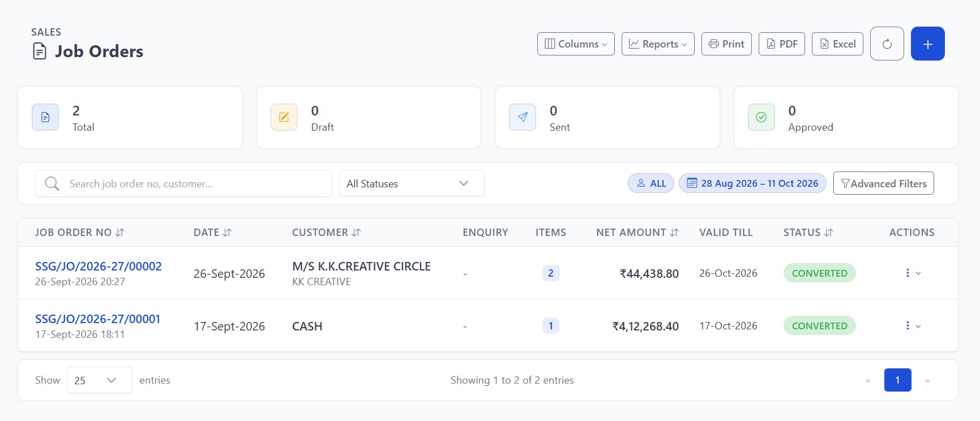This screenshot has height=421, width=980.
Task: Open the date range picker
Action: coord(752,183)
